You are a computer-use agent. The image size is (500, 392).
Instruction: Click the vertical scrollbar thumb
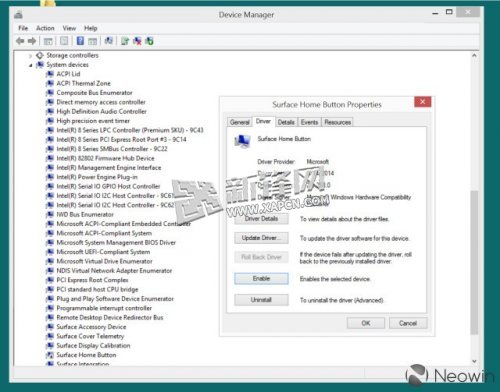(474, 262)
